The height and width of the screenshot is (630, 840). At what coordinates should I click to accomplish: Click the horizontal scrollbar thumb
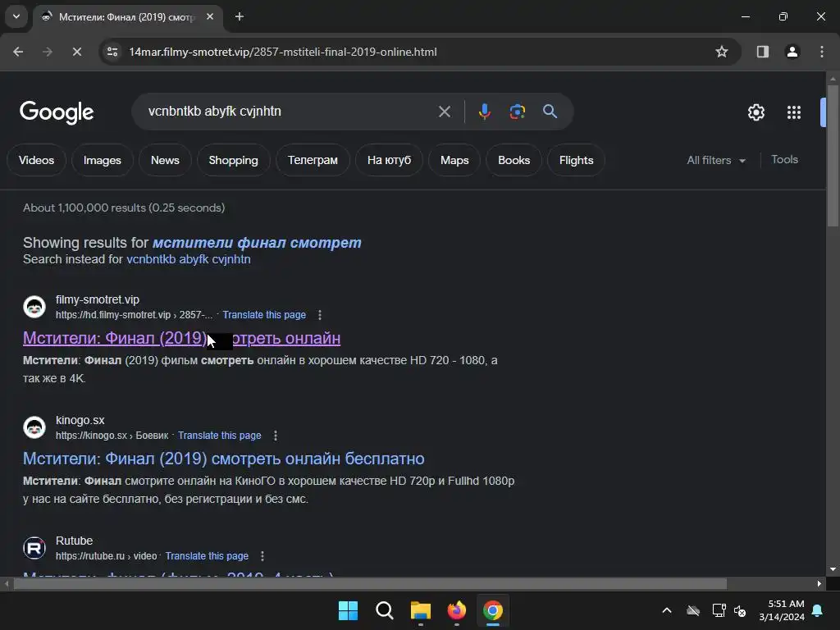[x=370, y=583]
